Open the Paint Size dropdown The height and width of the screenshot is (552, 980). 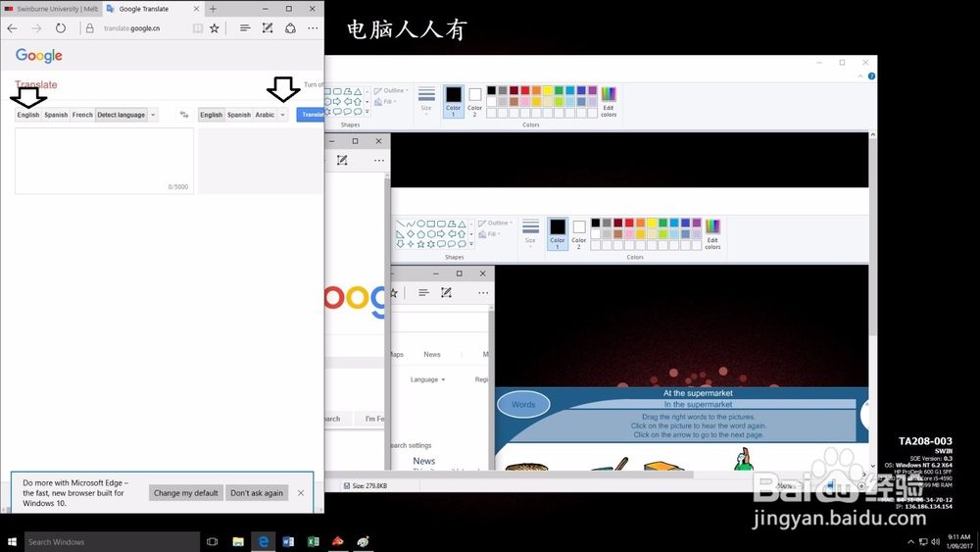click(x=426, y=101)
